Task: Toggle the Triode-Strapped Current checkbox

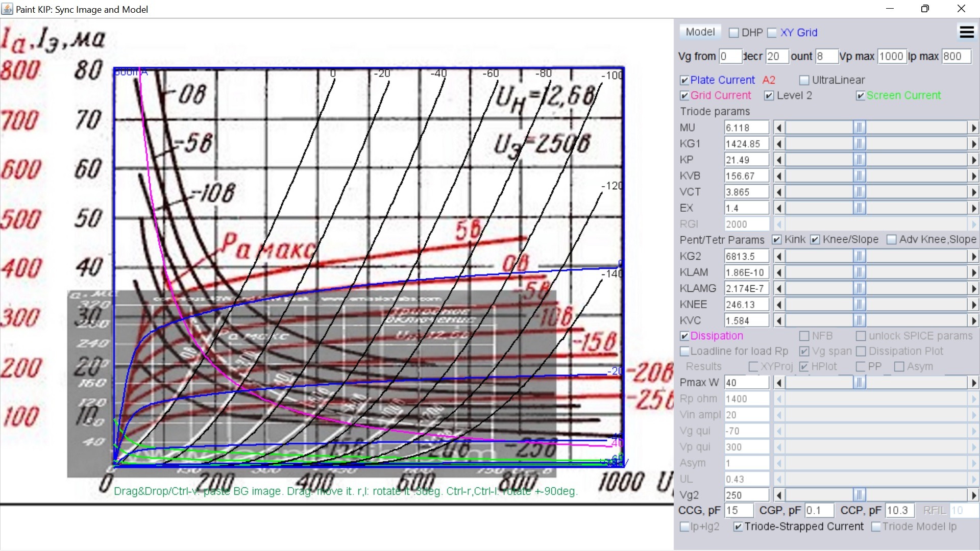Action: (x=738, y=527)
